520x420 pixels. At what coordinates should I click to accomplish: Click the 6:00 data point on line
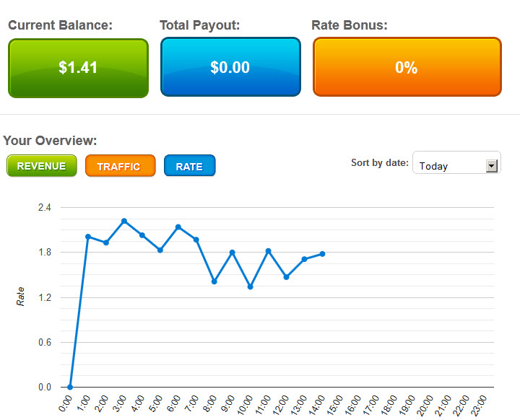click(178, 227)
